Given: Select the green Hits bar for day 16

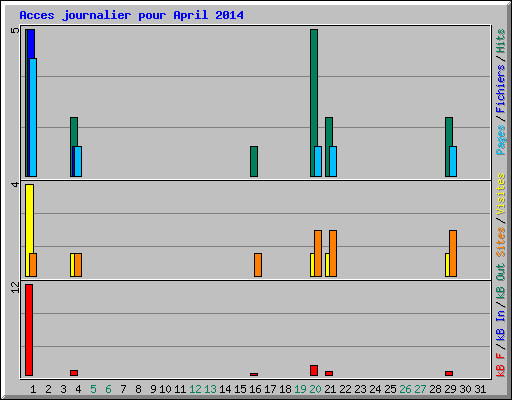Looking at the screenshot, I should pyautogui.click(x=254, y=161).
